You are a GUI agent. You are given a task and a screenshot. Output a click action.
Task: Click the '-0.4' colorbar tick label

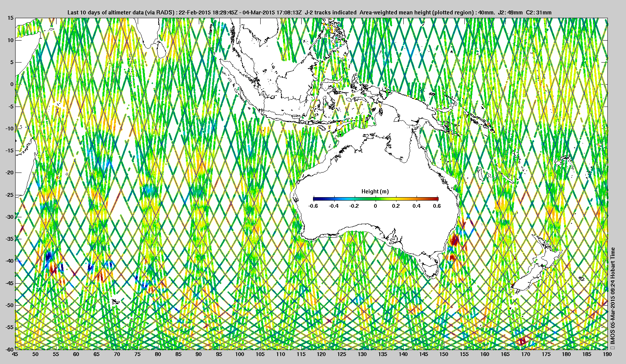[333, 206]
